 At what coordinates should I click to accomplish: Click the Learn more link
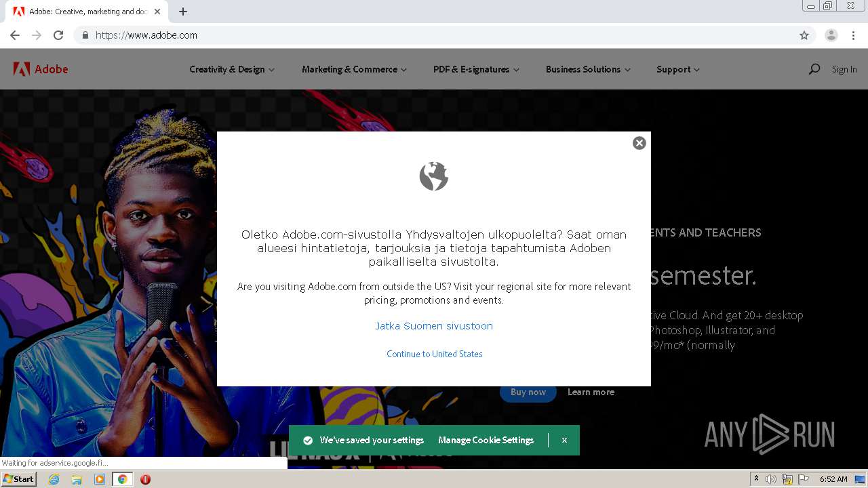pos(591,392)
